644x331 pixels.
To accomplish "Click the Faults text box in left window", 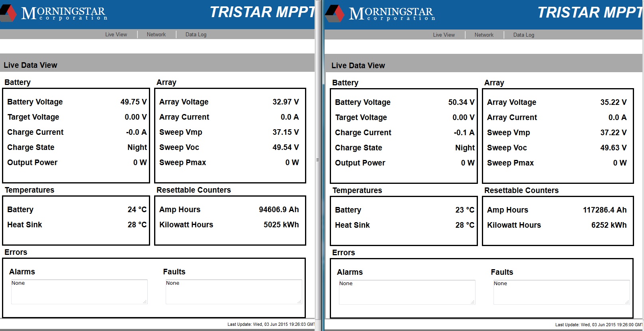I will [x=234, y=292].
